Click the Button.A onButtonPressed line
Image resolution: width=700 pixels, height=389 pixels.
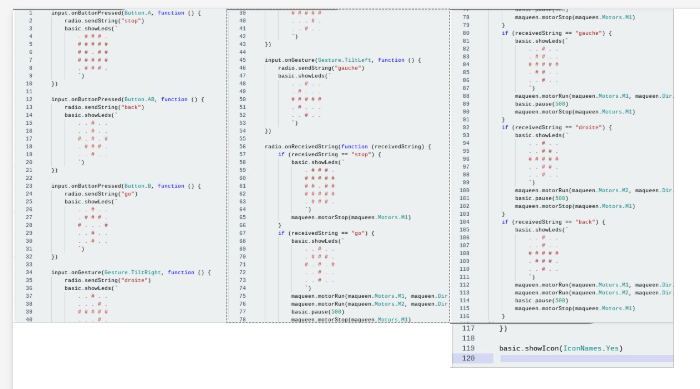tap(126, 13)
